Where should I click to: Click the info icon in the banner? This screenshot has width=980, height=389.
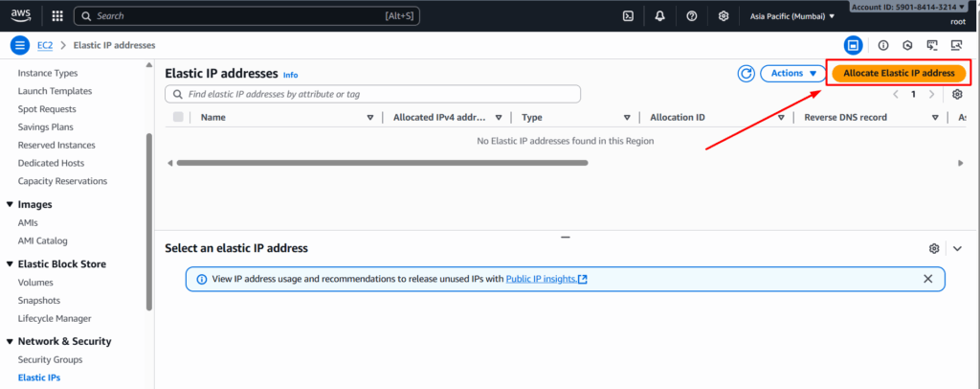201,280
